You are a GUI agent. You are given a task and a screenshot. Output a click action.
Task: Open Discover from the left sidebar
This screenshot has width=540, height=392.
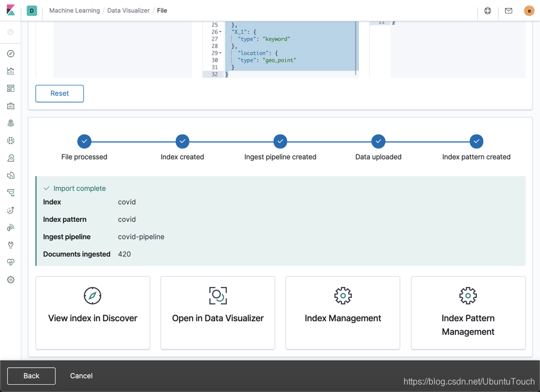11,53
